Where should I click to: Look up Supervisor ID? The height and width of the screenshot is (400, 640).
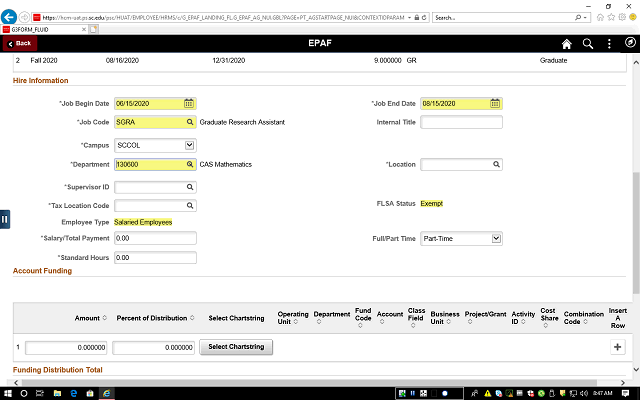pos(190,187)
